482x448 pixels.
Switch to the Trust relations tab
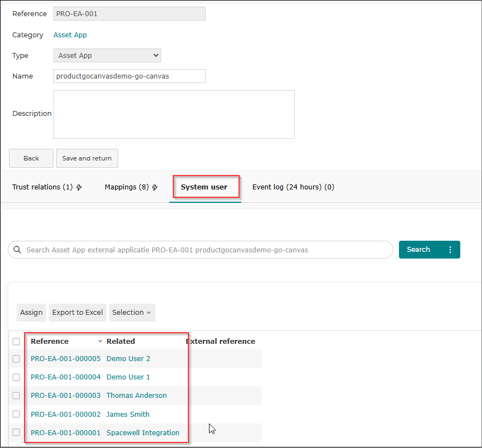42,187
